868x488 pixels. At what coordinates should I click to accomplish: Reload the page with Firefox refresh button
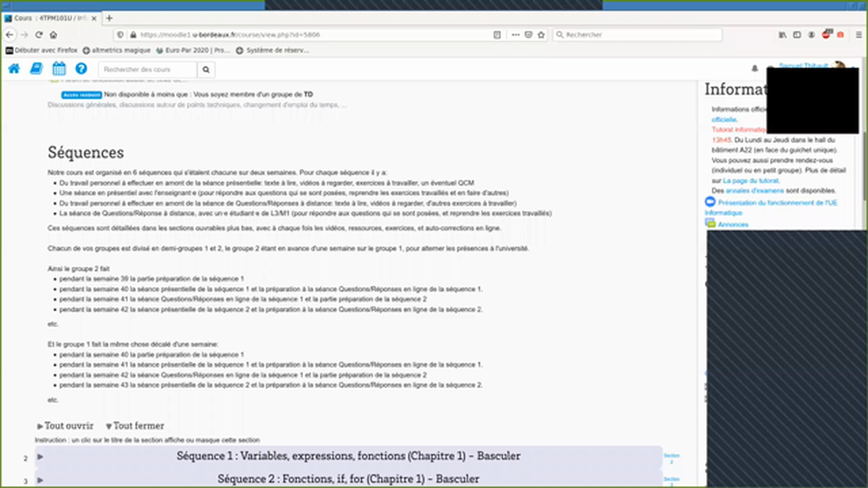39,35
